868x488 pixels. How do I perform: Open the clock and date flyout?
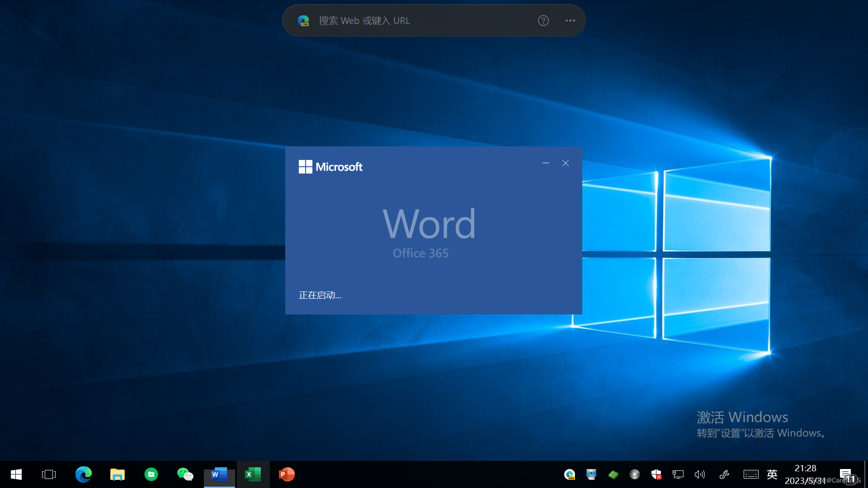click(805, 474)
